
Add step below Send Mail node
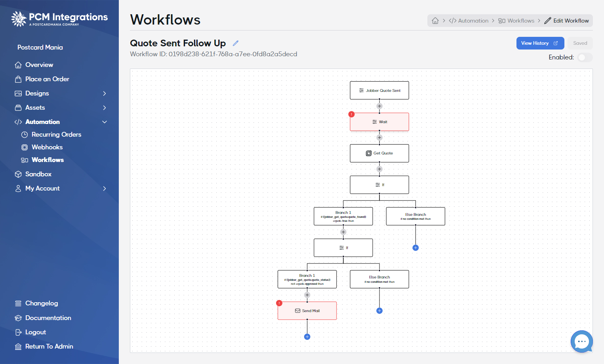coord(307,337)
